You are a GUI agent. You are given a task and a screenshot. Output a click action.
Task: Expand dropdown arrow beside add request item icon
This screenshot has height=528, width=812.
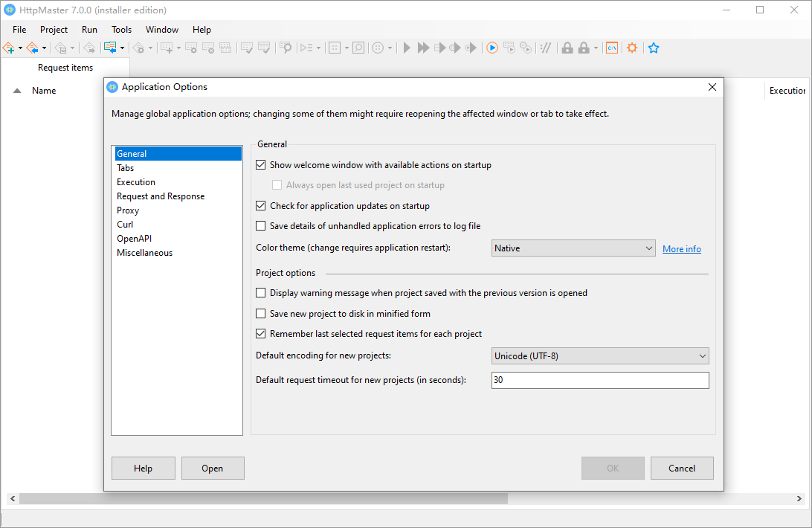pyautogui.click(x=178, y=48)
